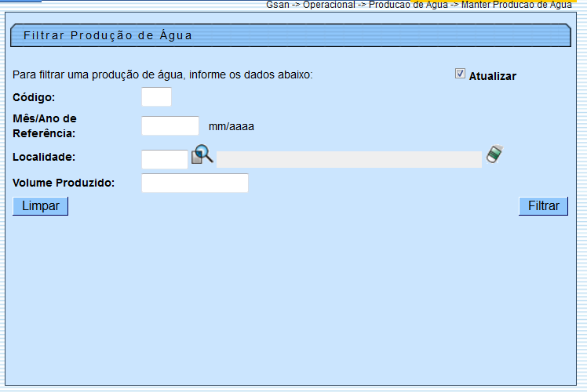The image size is (587, 392).
Task: Open the Localidade search magnifier icon
Action: [202, 154]
